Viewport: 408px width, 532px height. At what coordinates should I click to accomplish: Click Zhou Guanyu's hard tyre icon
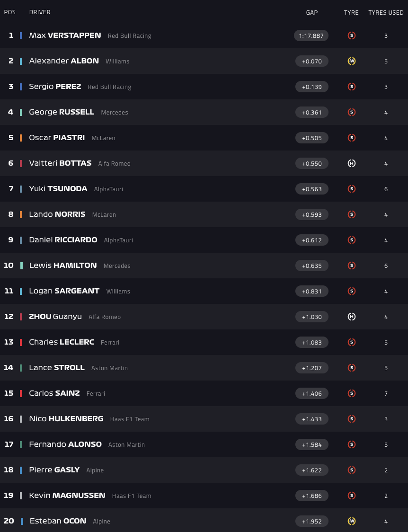pos(351,317)
